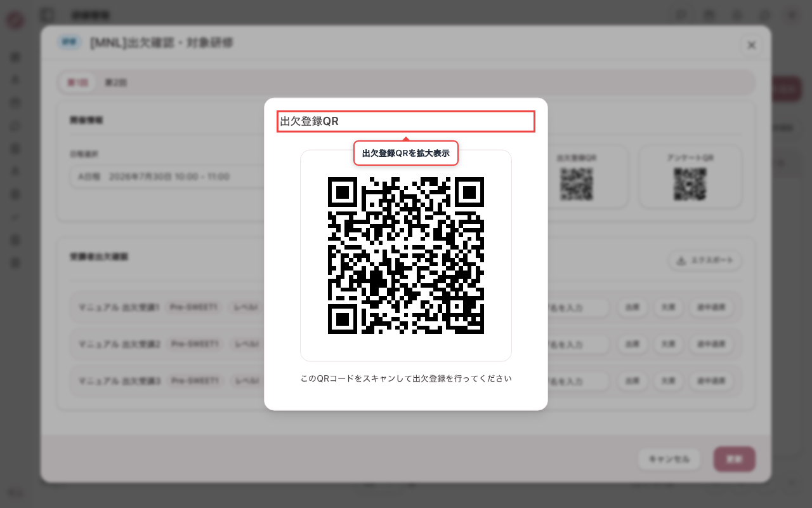
Task: Click the キャンセル button
Action: 669,459
